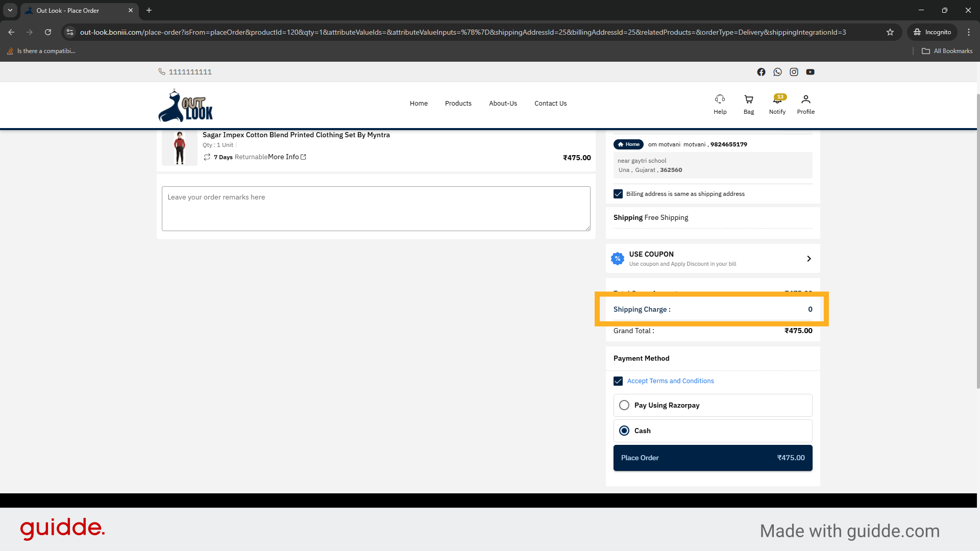The image size is (980, 551).
Task: Select Pay Using Razorpay option
Action: (x=624, y=405)
